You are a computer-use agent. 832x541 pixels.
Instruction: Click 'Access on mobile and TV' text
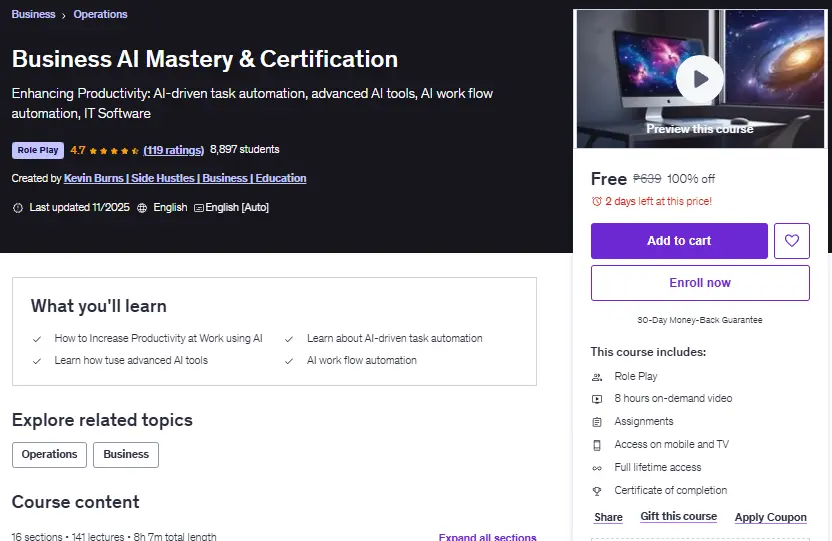pos(672,444)
